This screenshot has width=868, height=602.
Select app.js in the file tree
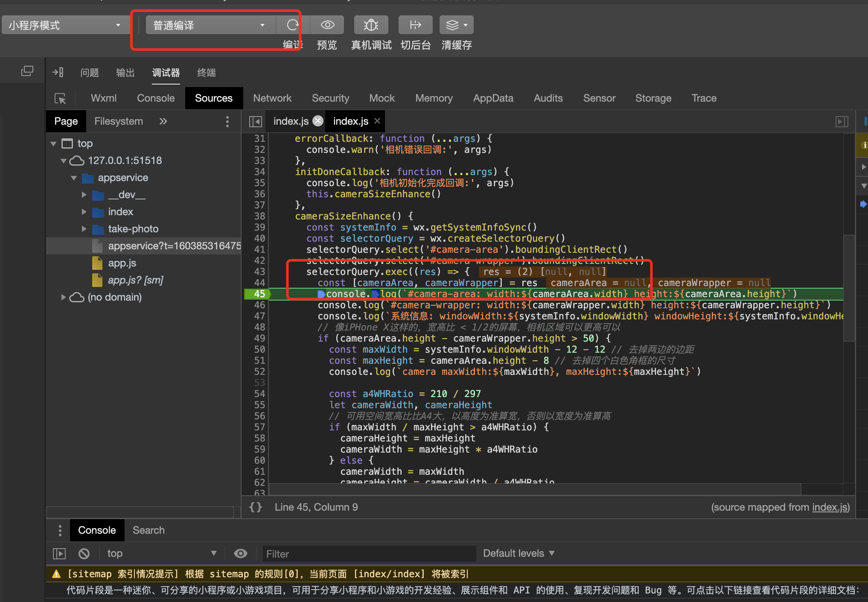(x=122, y=263)
